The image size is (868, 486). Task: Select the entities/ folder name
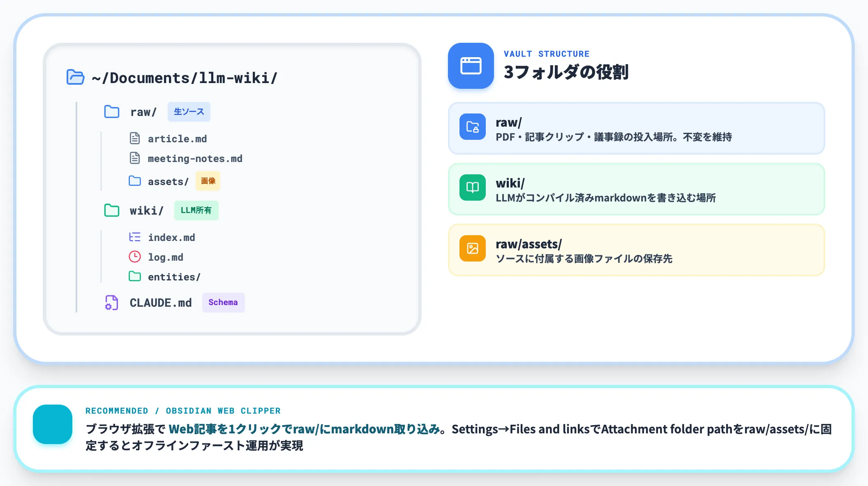(174, 277)
